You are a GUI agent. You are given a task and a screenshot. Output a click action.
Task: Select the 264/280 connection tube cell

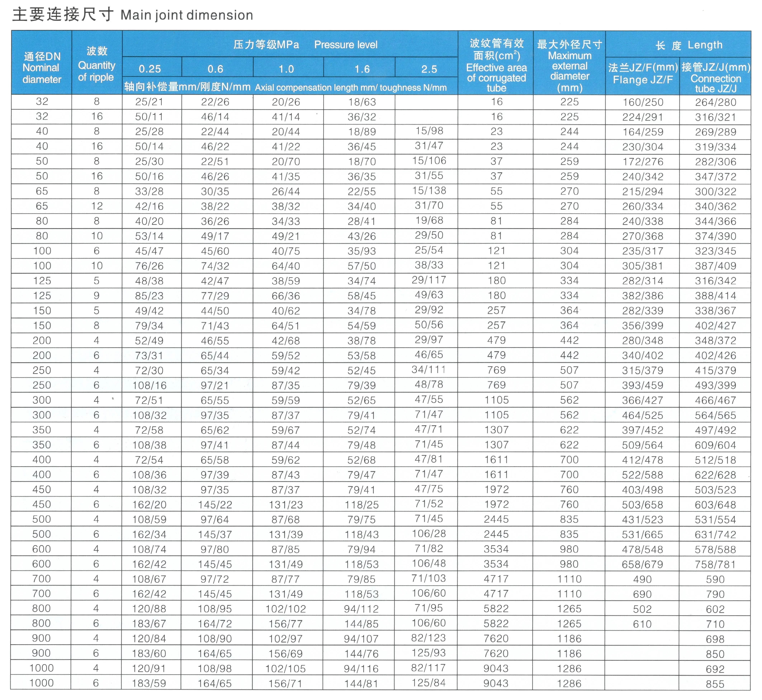point(715,102)
